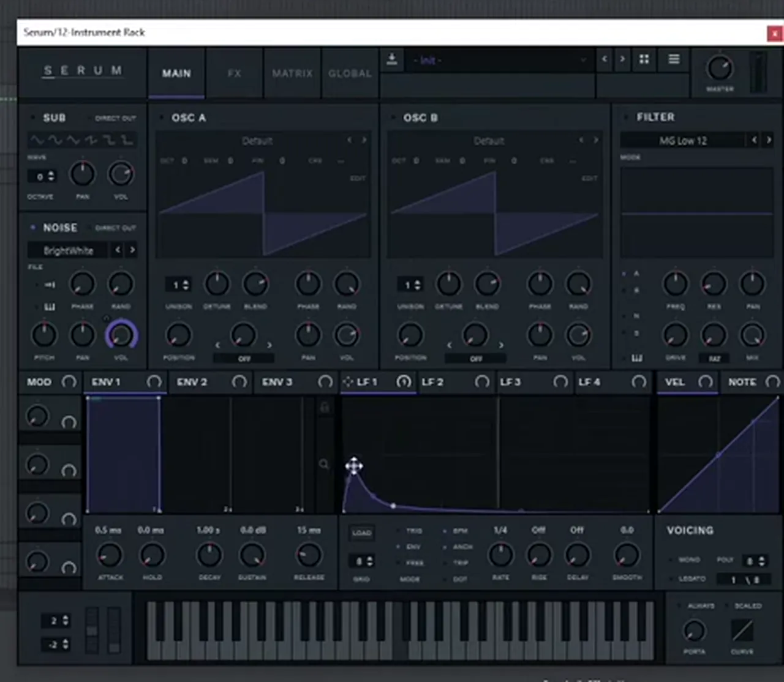Select next noise sample arrow
Screen dimensions: 784x682
click(x=132, y=250)
